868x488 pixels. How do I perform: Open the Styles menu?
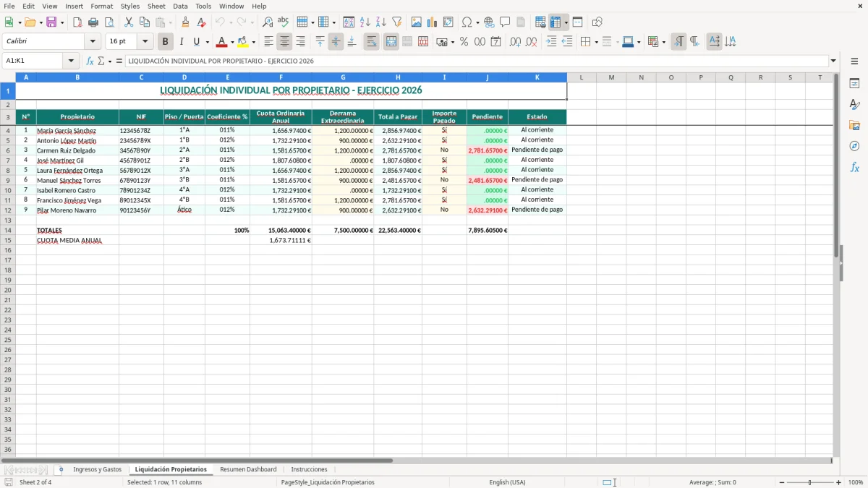tap(130, 6)
